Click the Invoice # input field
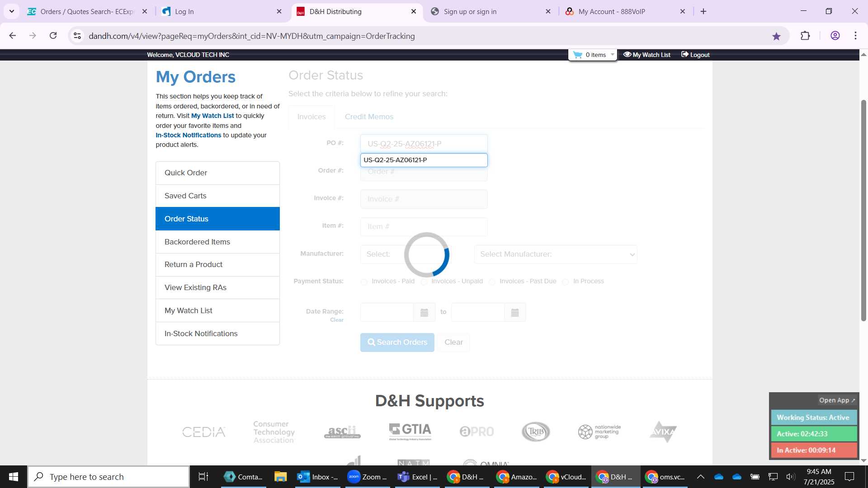 [x=424, y=199]
